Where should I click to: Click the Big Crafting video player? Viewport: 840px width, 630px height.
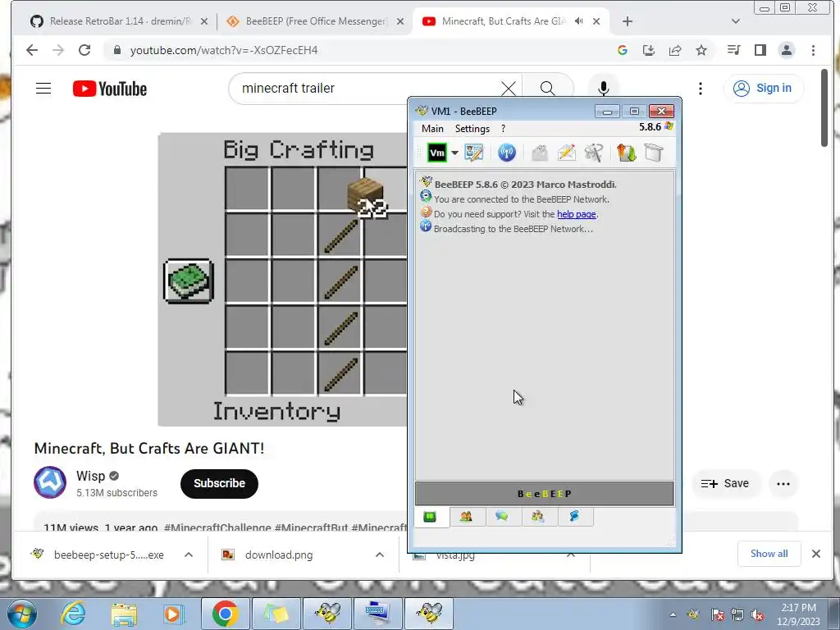282,280
